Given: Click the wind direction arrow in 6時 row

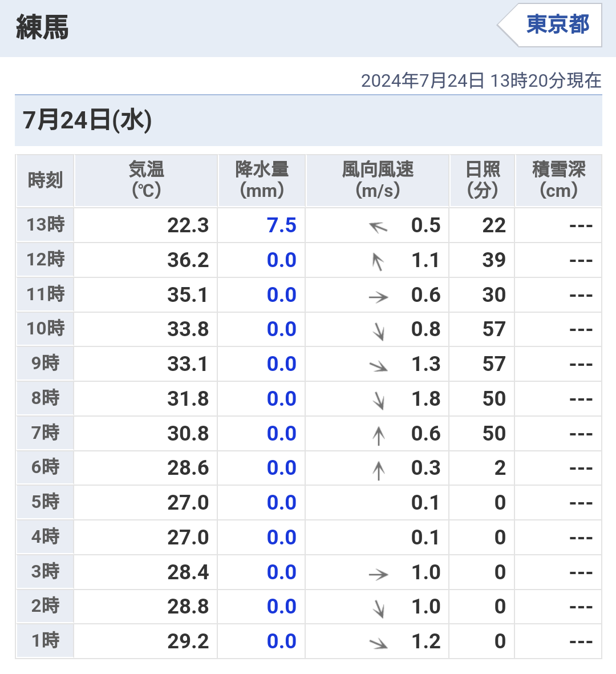Looking at the screenshot, I should (379, 470).
